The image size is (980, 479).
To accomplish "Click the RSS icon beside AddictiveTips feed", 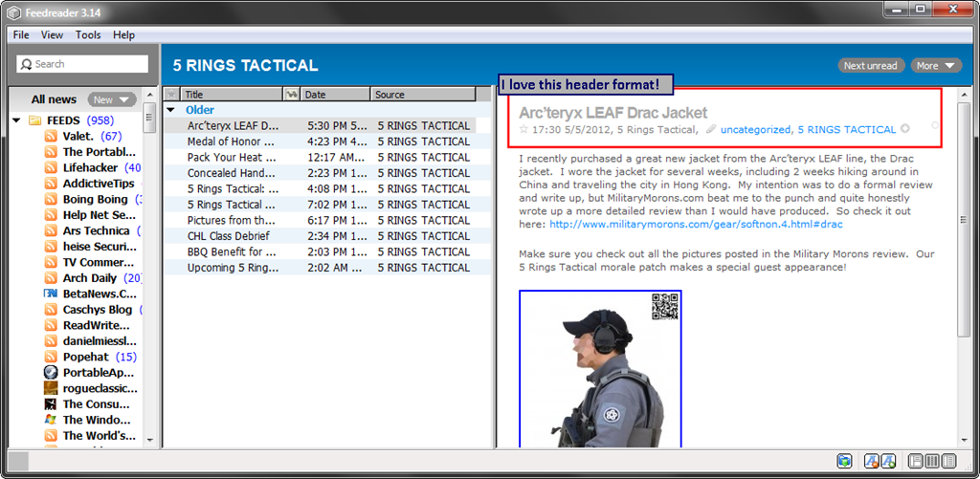I will (x=52, y=184).
